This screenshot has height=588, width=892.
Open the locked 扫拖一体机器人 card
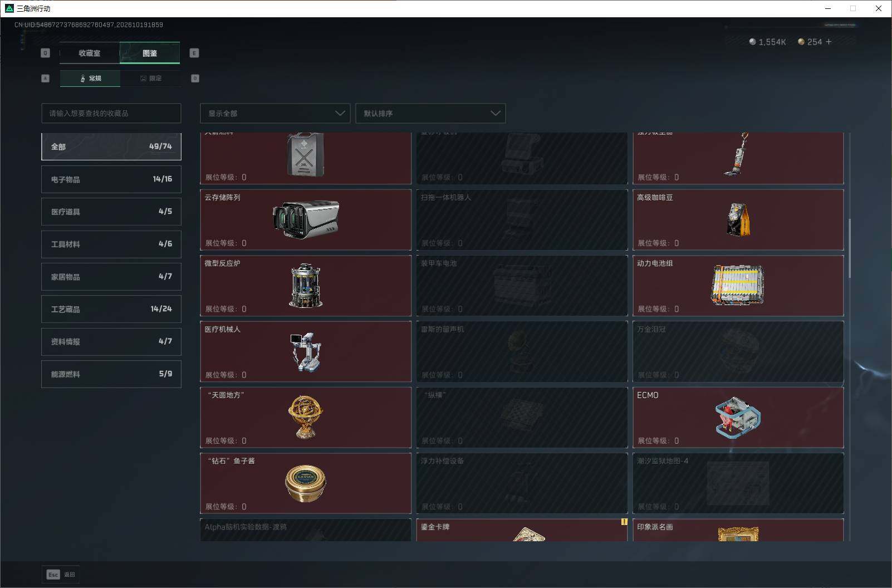tap(522, 219)
